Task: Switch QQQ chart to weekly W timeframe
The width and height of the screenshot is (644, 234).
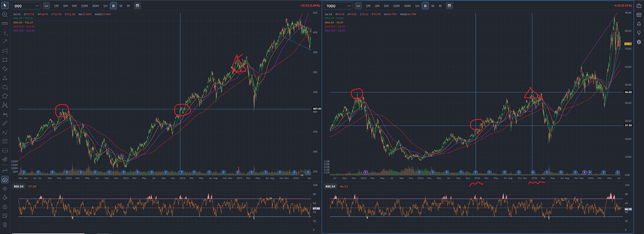Action: (x=120, y=5)
